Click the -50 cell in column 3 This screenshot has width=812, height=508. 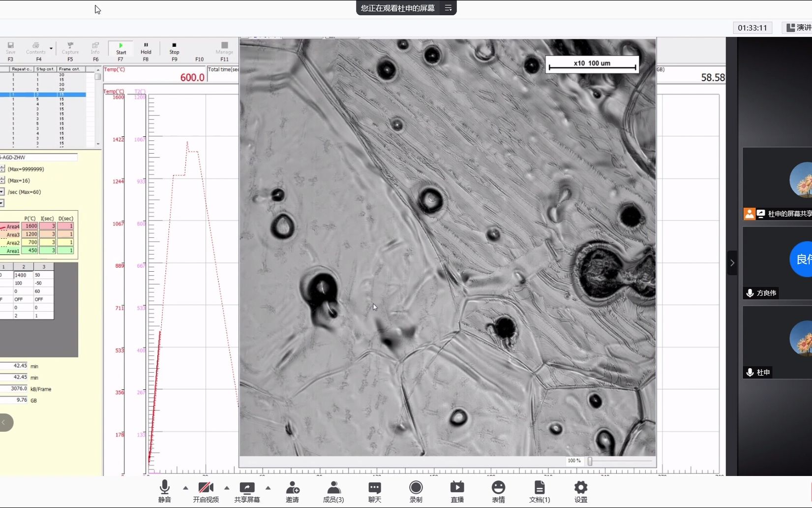click(x=44, y=283)
